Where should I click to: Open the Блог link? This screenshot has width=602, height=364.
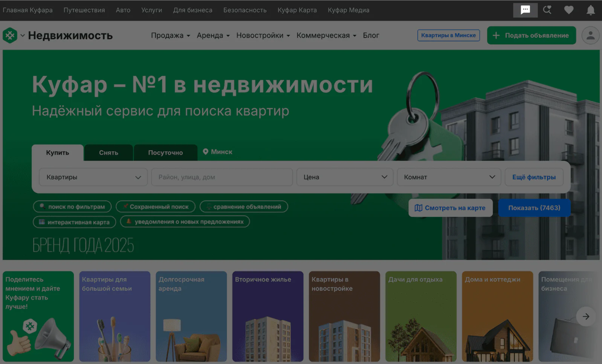click(371, 35)
